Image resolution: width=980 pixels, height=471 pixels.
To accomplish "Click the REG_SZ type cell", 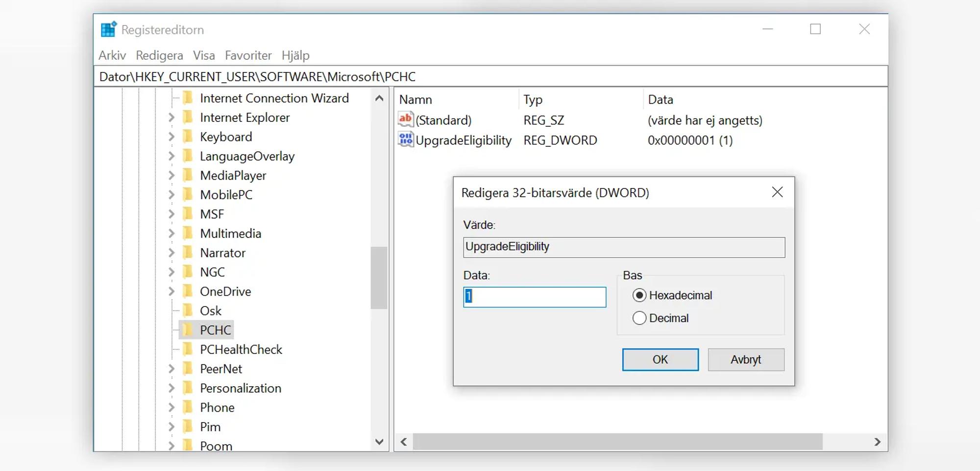I will (543, 120).
